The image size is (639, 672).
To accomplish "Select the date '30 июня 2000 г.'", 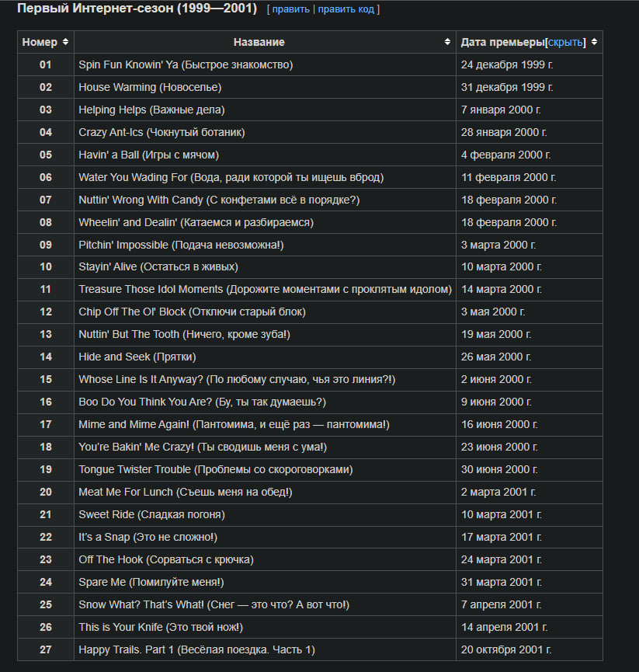I will click(500, 469).
